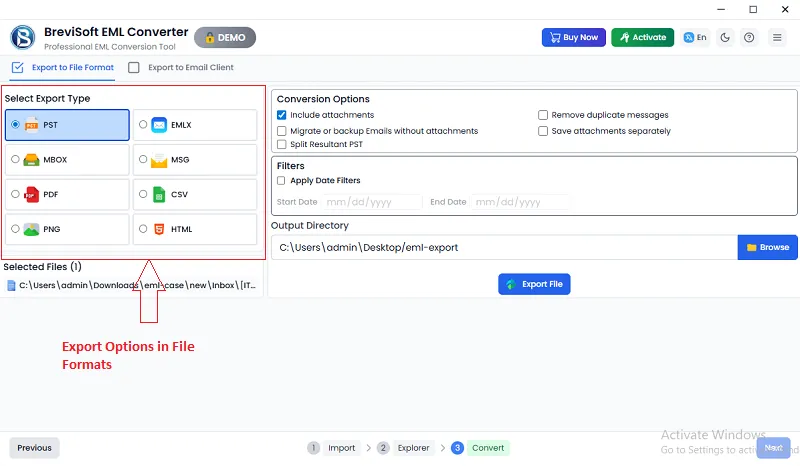Open the language selector En
The width and height of the screenshot is (800, 466).
(x=695, y=38)
